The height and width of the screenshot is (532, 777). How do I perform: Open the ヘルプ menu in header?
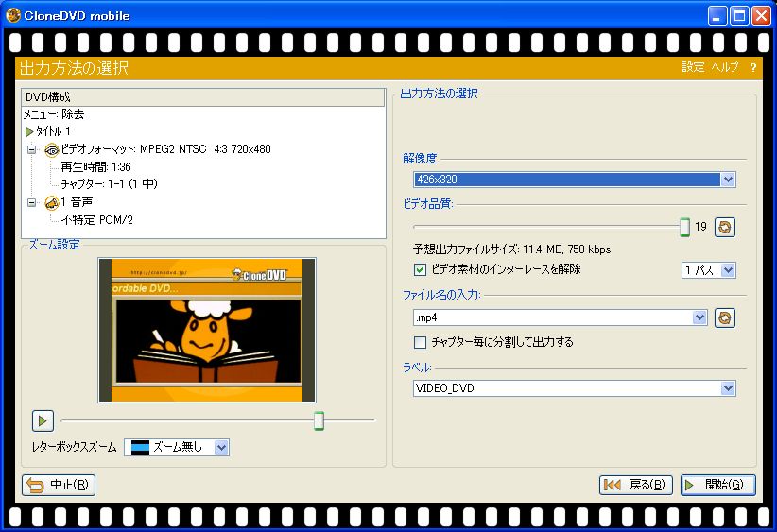point(725,67)
